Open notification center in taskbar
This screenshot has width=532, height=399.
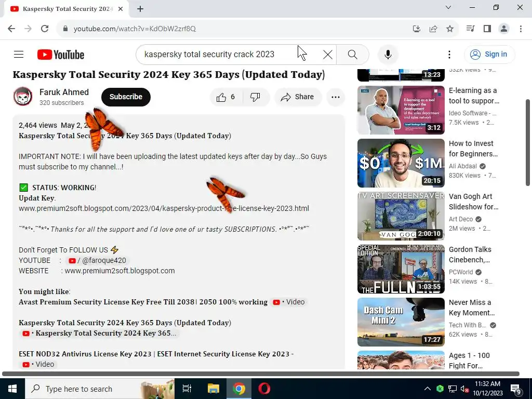(516, 389)
